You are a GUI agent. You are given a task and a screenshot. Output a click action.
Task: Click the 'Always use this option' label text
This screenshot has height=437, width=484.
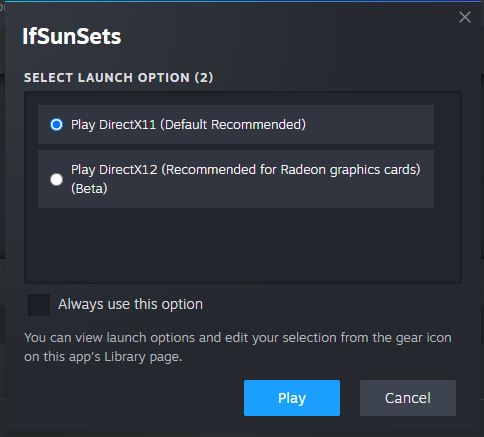coord(131,304)
